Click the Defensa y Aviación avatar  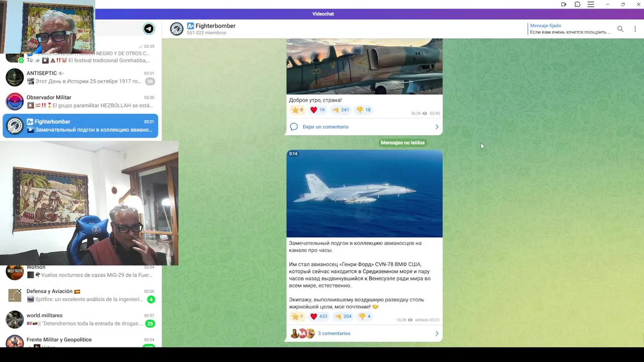pos(15,295)
